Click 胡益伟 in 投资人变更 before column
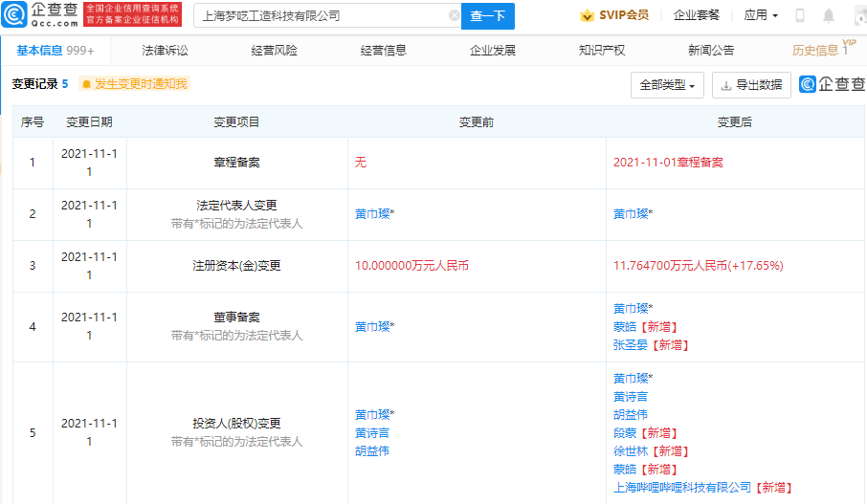This screenshot has width=867, height=504. click(x=371, y=451)
